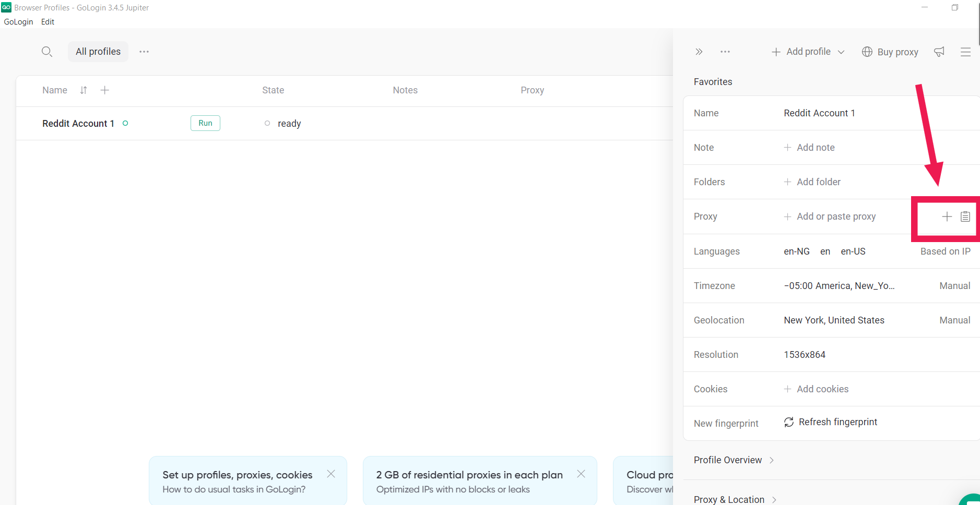
Task: Toggle Geolocation 'Manual' mode
Action: [955, 320]
